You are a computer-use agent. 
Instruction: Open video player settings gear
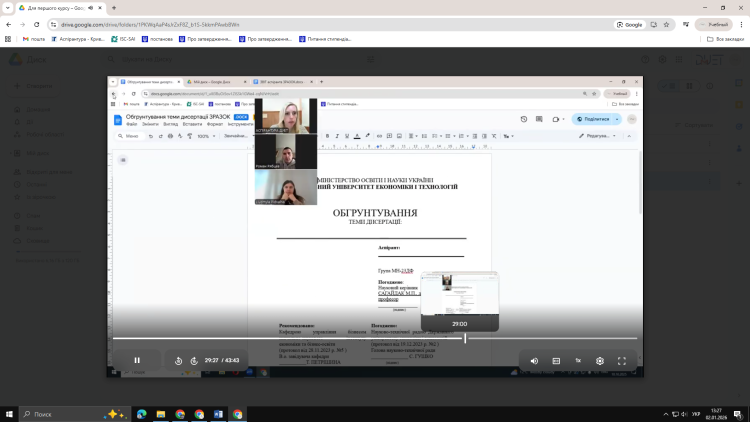(x=600, y=360)
